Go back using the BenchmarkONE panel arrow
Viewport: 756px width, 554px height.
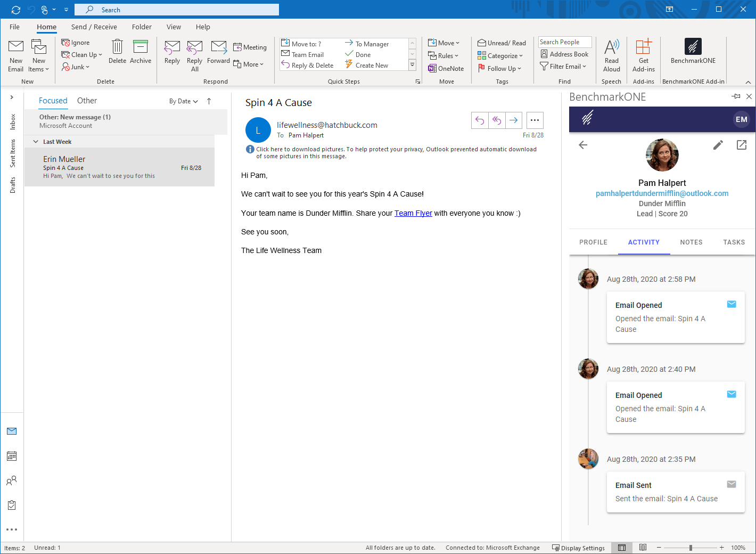[583, 145]
